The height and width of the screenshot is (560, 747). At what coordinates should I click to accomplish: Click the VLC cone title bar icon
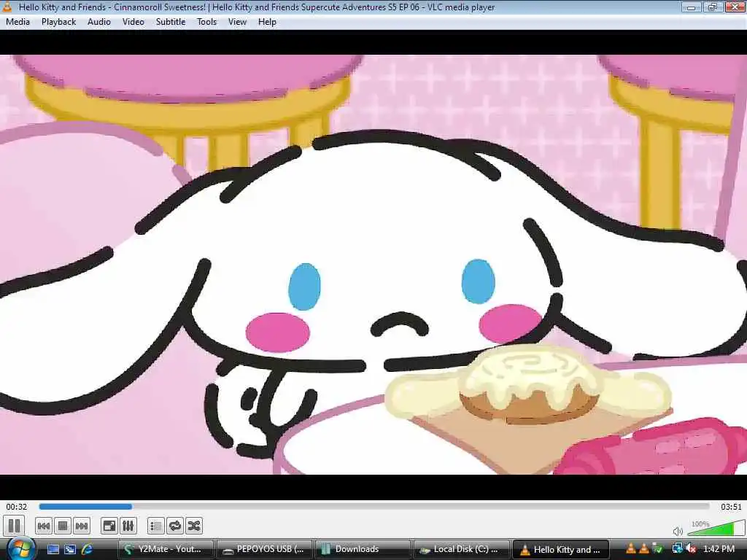click(x=7, y=7)
